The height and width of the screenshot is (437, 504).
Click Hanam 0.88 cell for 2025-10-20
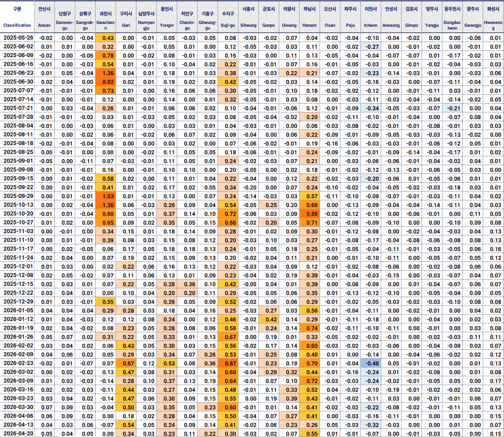pyautogui.click(x=309, y=214)
